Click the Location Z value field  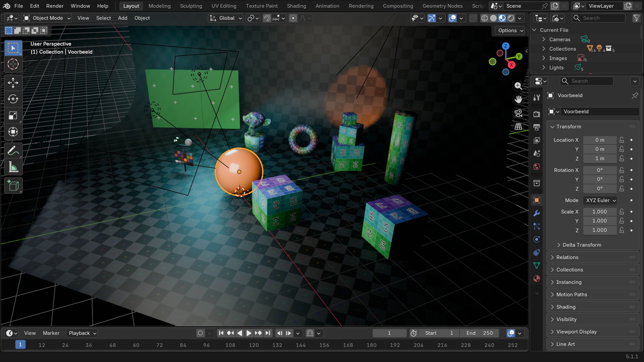[x=600, y=159]
